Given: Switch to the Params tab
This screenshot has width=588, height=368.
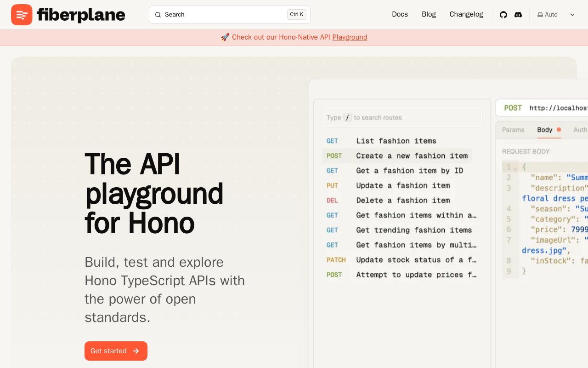Looking at the screenshot, I should click(x=513, y=130).
